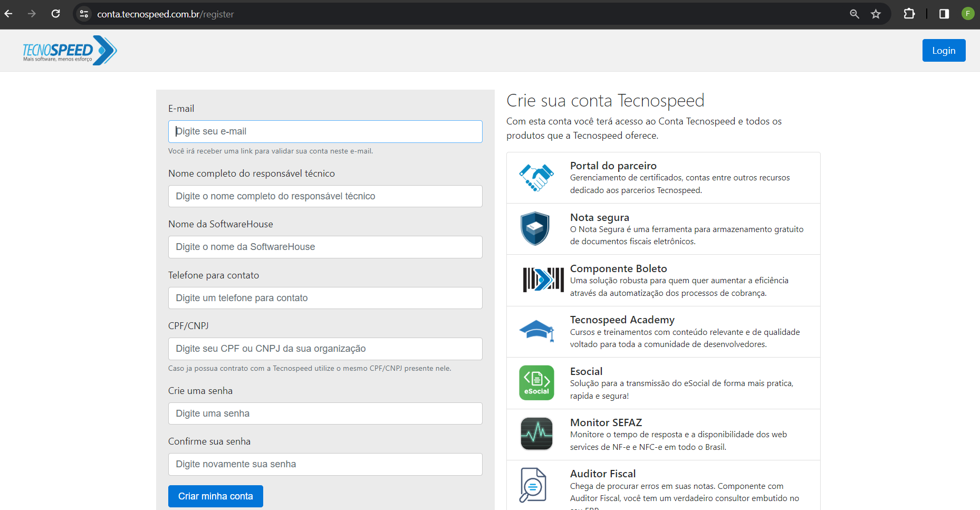This screenshot has height=510, width=980.
Task: Open the browser extensions puzzle icon
Action: coord(909,14)
